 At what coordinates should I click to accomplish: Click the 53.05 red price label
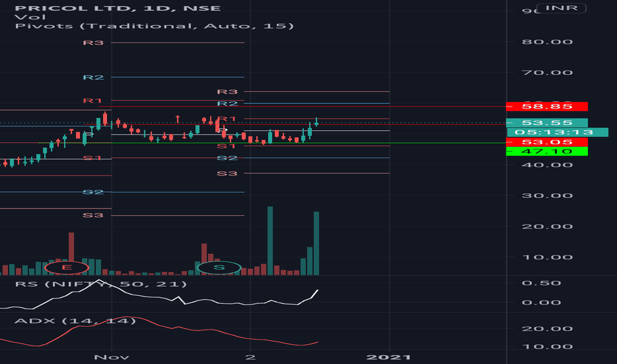point(547,142)
